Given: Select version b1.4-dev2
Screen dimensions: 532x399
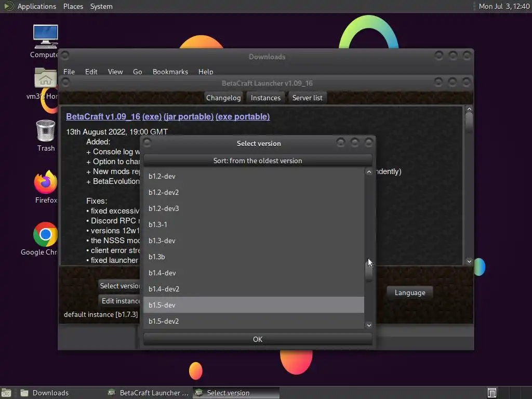Looking at the screenshot, I should 254,289.
